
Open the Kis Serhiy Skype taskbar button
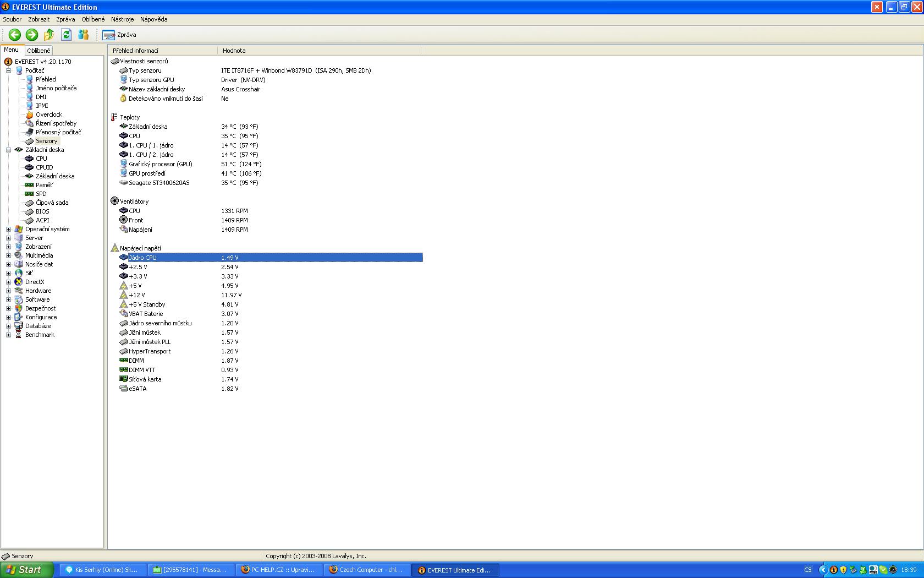(x=102, y=570)
